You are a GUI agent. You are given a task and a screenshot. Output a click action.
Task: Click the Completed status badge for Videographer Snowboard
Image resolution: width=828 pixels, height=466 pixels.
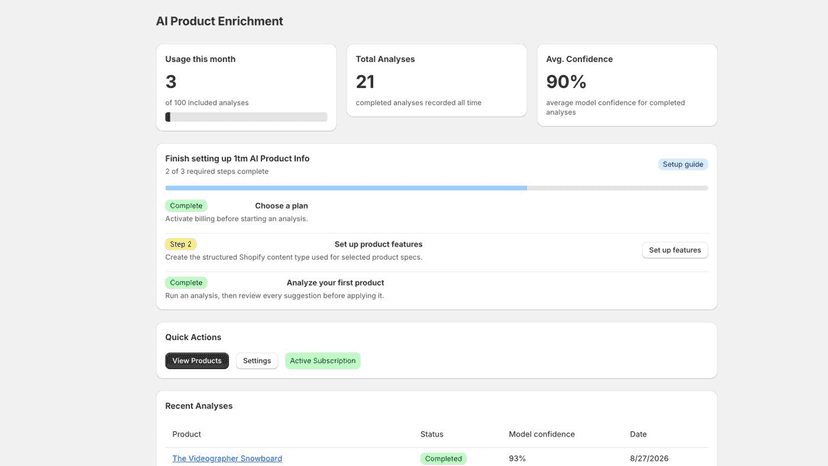coord(443,459)
